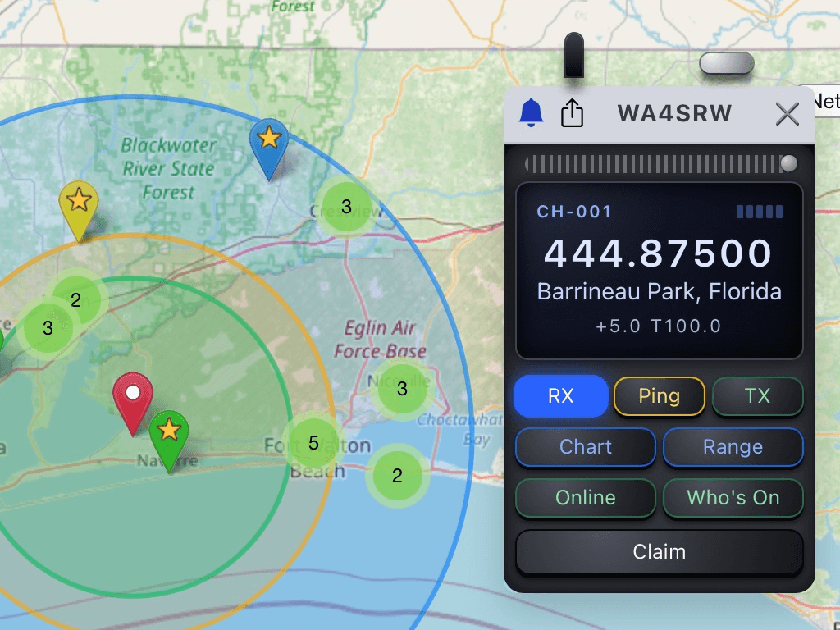Toggle the TX mode button
Image resolution: width=840 pixels, height=630 pixels.
click(757, 397)
